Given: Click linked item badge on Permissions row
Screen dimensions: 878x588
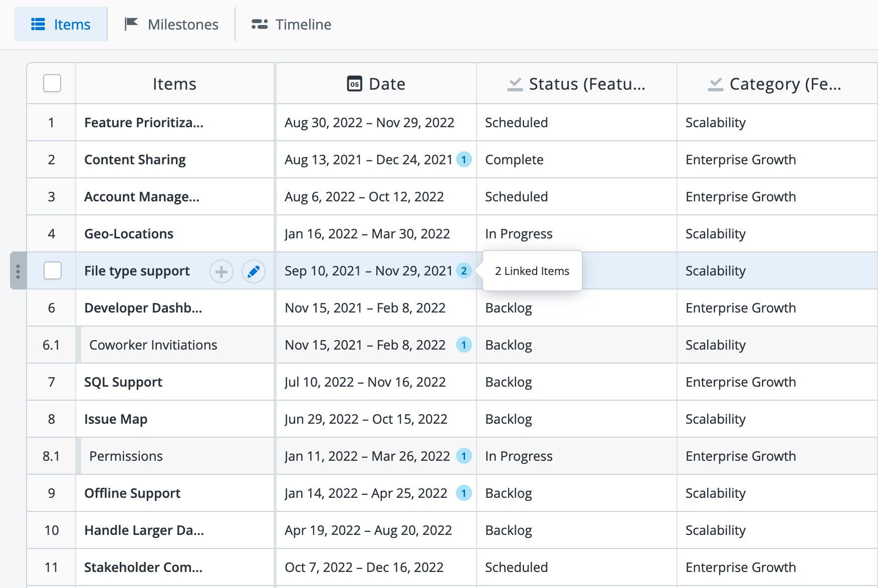Looking at the screenshot, I should [464, 456].
